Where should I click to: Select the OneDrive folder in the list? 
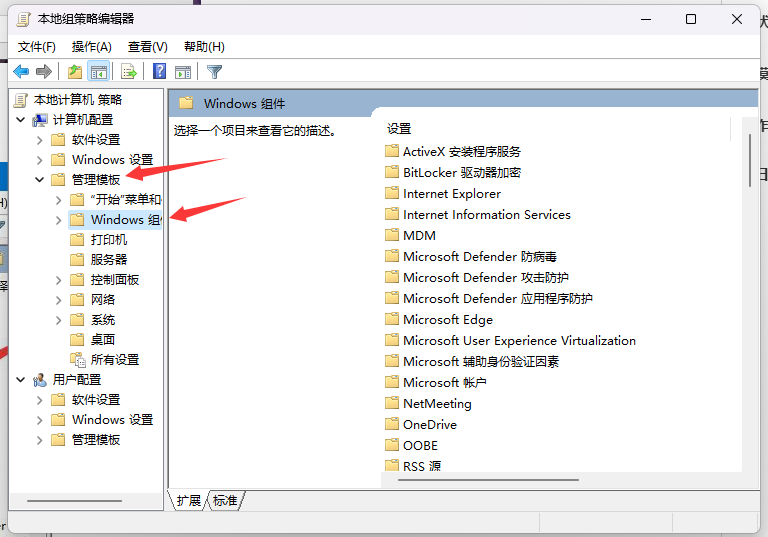point(429,424)
